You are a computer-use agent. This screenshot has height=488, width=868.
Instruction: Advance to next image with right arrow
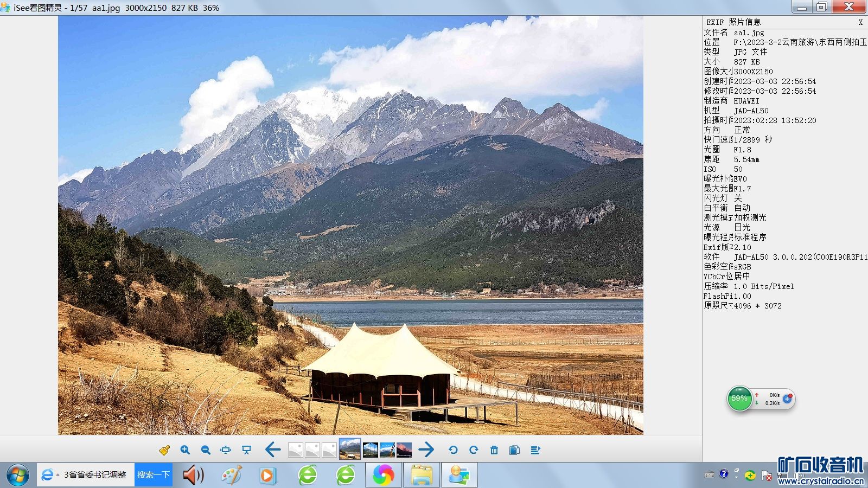pyautogui.click(x=426, y=450)
